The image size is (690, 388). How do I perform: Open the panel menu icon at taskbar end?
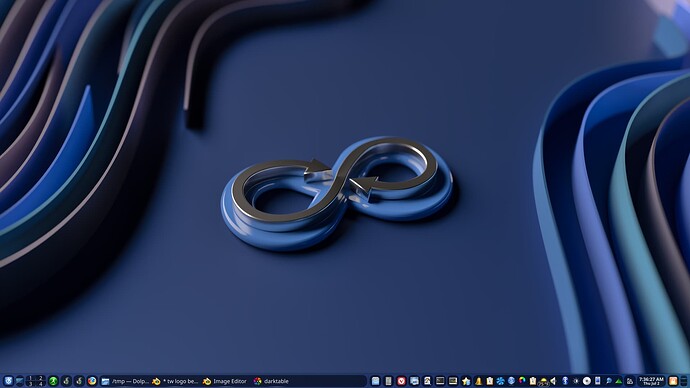[684, 381]
